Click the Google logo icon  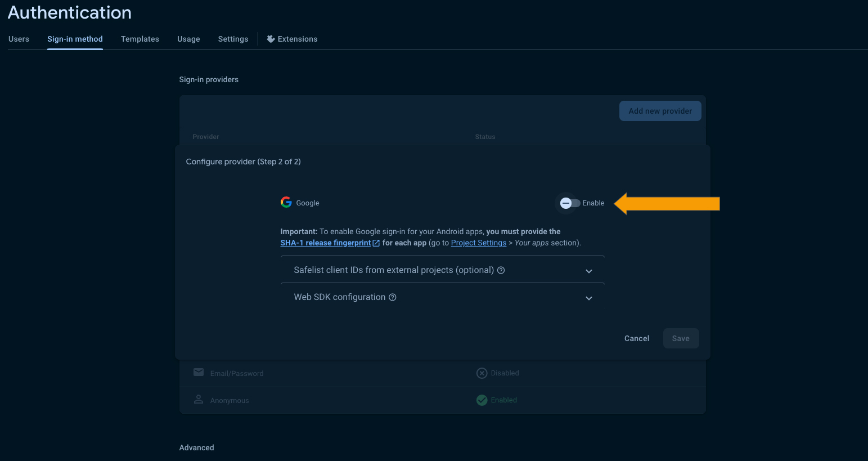click(286, 203)
